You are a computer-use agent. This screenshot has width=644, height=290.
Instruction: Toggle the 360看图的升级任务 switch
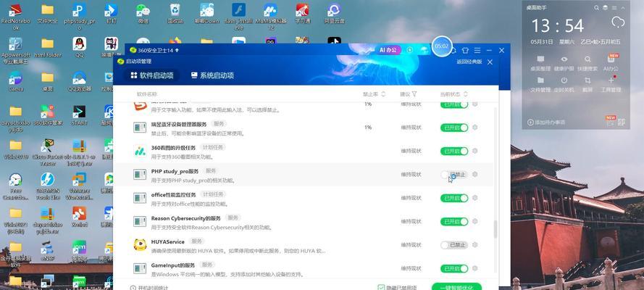coord(454,151)
